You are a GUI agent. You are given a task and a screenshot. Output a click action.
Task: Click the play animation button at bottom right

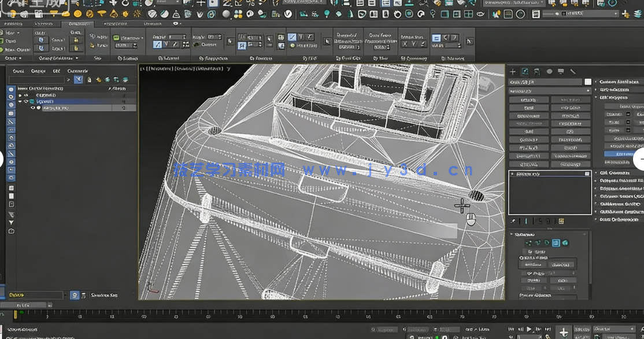528,330
